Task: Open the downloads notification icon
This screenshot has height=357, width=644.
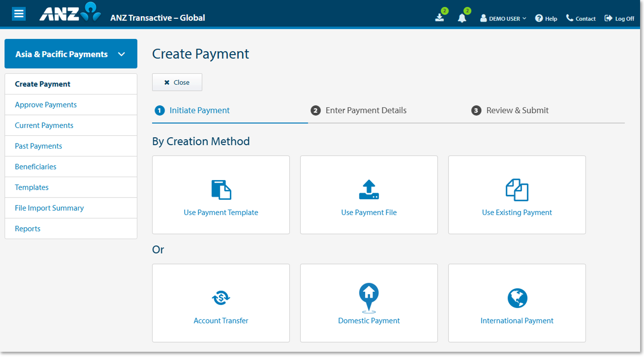Action: pyautogui.click(x=440, y=17)
